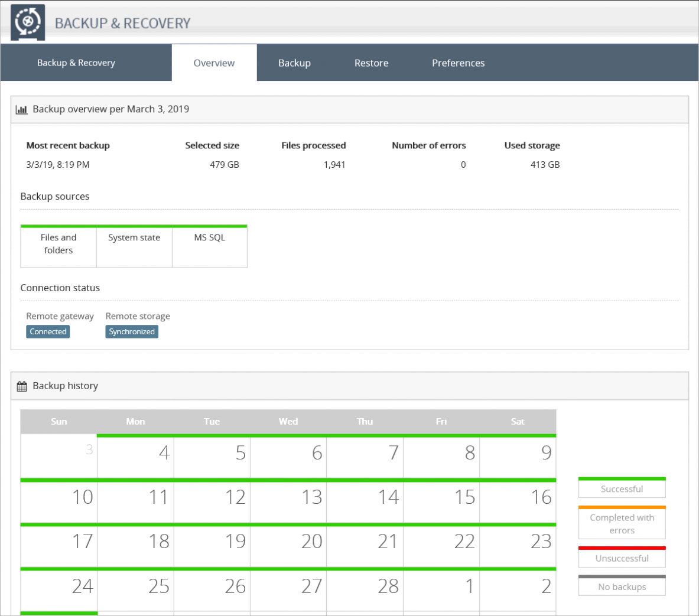The width and height of the screenshot is (699, 616).
Task: Click the bar chart icon beside Backup overview
Action: point(22,109)
